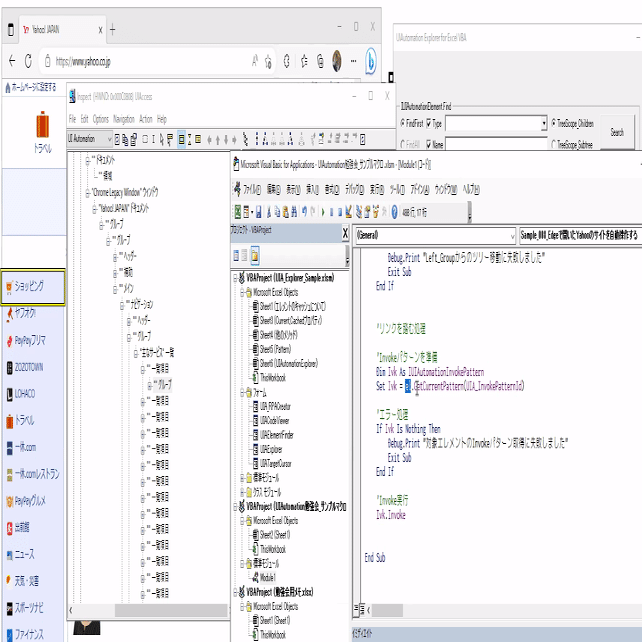Switch to the Yahoo! JAPAN browser tab

62,29
